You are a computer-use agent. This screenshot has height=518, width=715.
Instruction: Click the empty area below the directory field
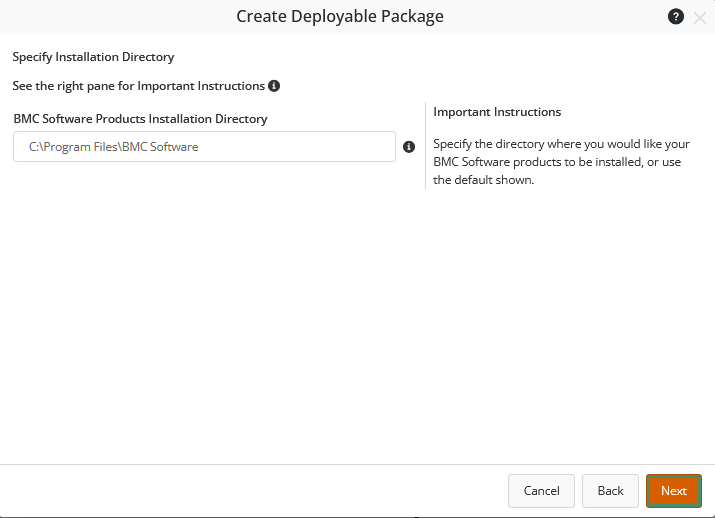[205, 300]
